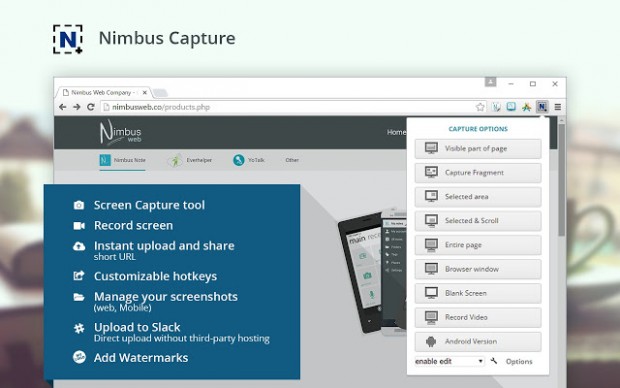The image size is (620, 388).
Task: Open the Chrome hamburger menu
Action: (x=558, y=107)
